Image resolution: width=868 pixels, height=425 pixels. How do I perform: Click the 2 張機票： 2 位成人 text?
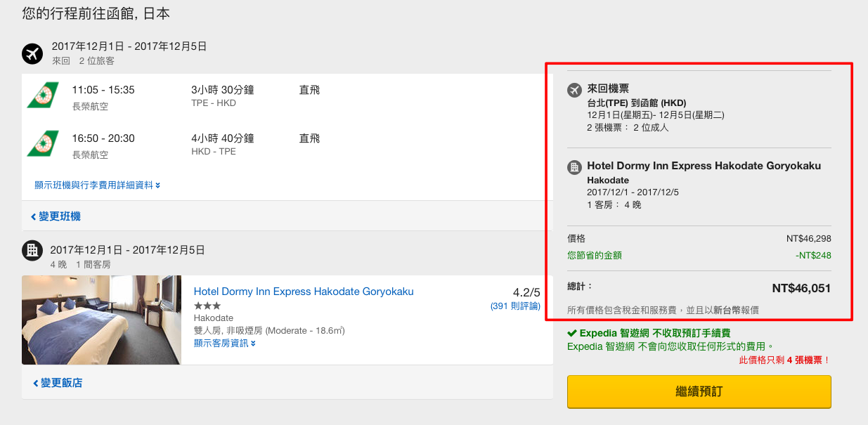click(x=628, y=128)
